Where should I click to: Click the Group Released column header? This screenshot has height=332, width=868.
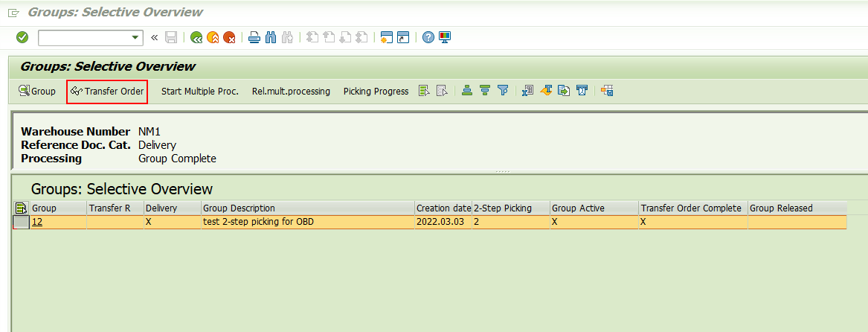(797, 208)
